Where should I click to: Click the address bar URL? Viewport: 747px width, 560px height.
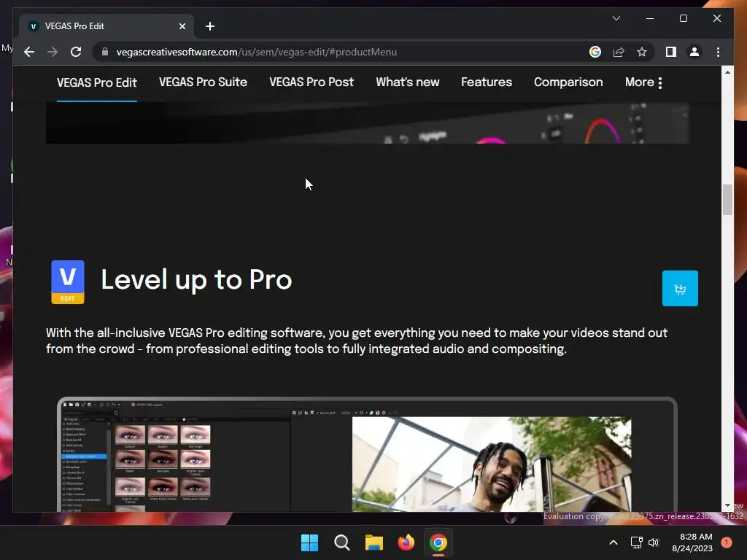(x=256, y=52)
